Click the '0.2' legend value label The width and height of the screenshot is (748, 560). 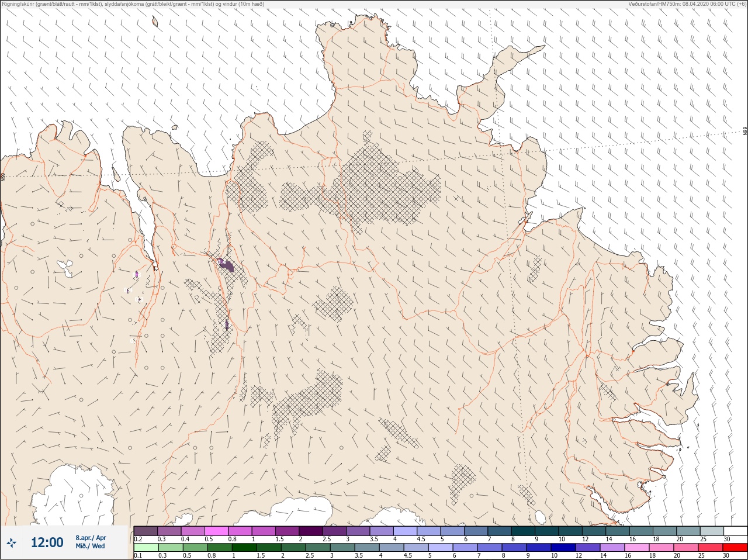tap(138, 539)
